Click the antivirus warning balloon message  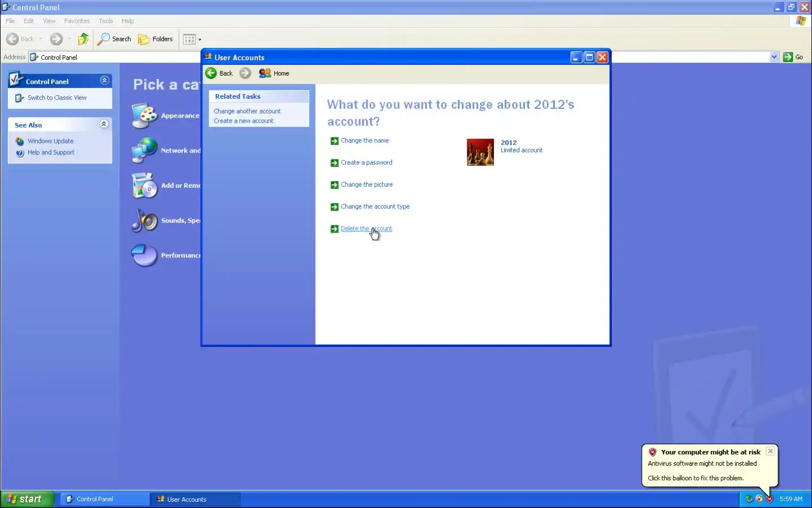702,463
